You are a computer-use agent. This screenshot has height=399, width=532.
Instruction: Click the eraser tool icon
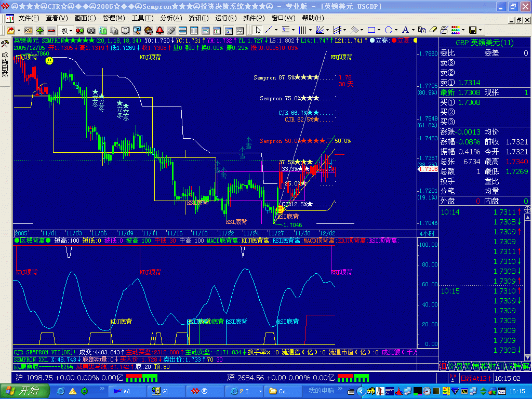433,30
